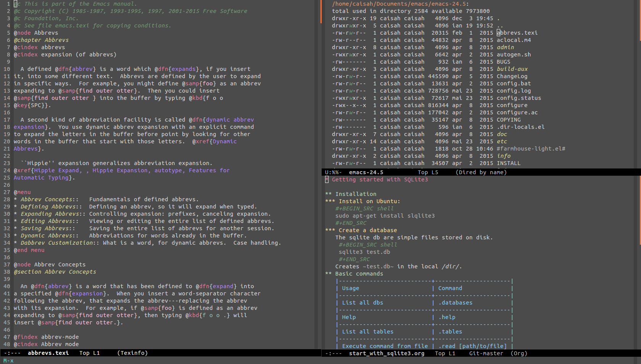Screen dimensions: 641x364
Task: Open config.status file entry
Action: pos(519,98)
